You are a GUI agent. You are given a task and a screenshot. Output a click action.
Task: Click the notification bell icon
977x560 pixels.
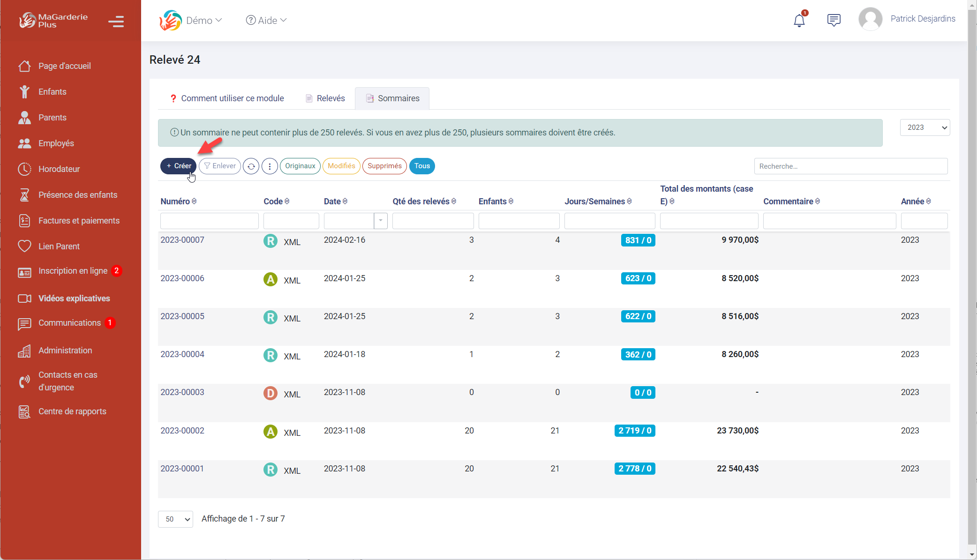[x=799, y=20]
